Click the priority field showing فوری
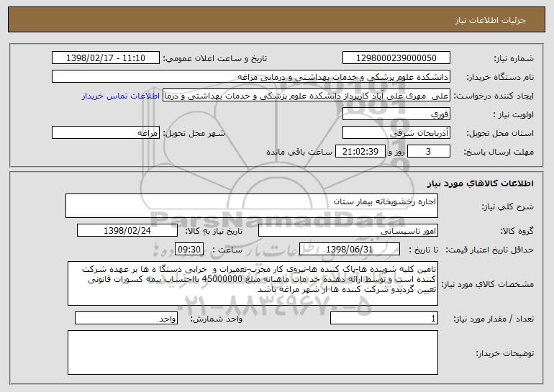The height and width of the screenshot is (392, 554). tap(396, 114)
